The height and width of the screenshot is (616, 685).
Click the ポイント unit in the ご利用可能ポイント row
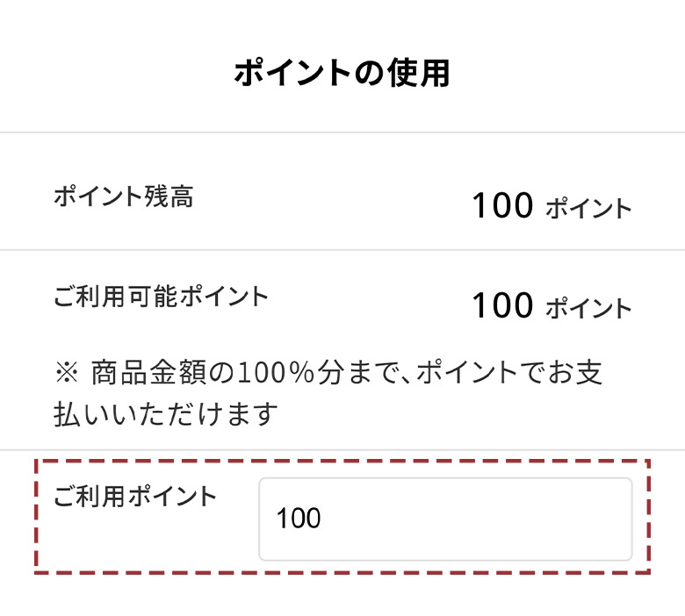[588, 309]
